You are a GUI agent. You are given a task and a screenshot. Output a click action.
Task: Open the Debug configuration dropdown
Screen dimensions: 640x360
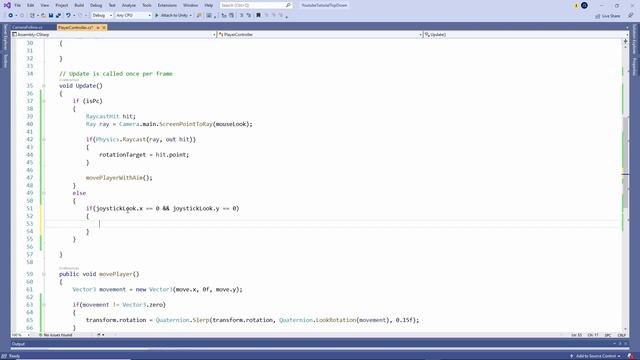102,15
